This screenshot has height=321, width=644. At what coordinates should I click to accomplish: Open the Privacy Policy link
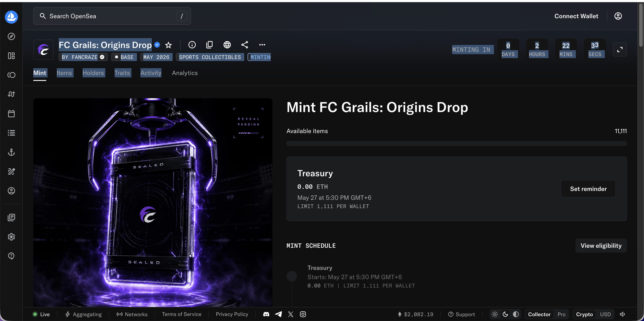point(232,314)
